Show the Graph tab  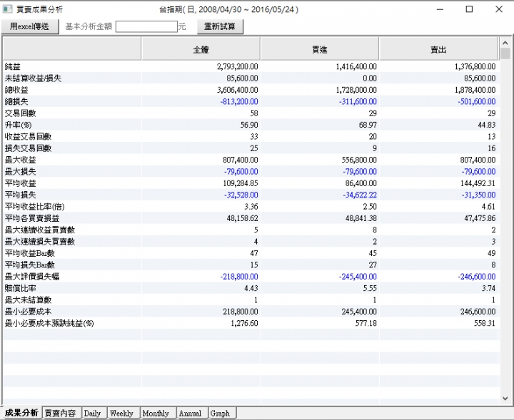click(221, 413)
